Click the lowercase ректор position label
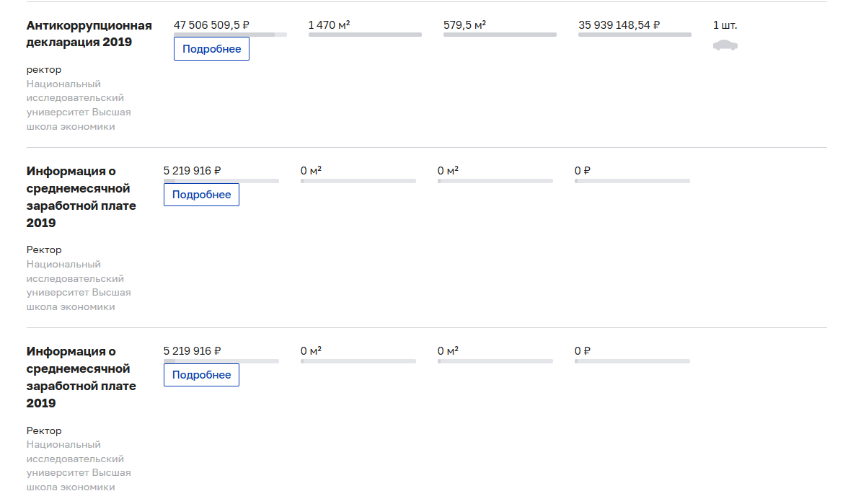The height and width of the screenshot is (504, 848). pyautogui.click(x=44, y=69)
